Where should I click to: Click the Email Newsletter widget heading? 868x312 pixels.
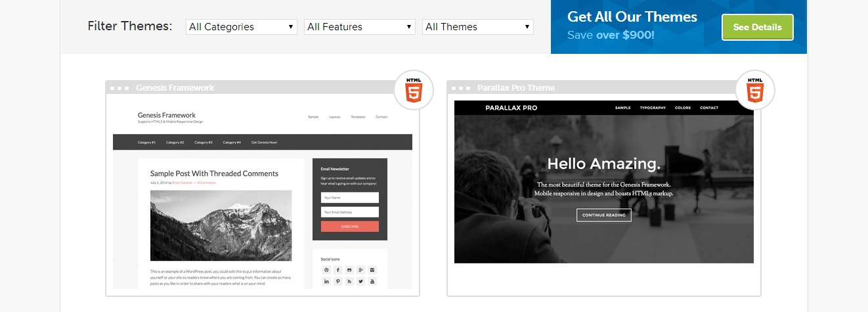pos(335,169)
